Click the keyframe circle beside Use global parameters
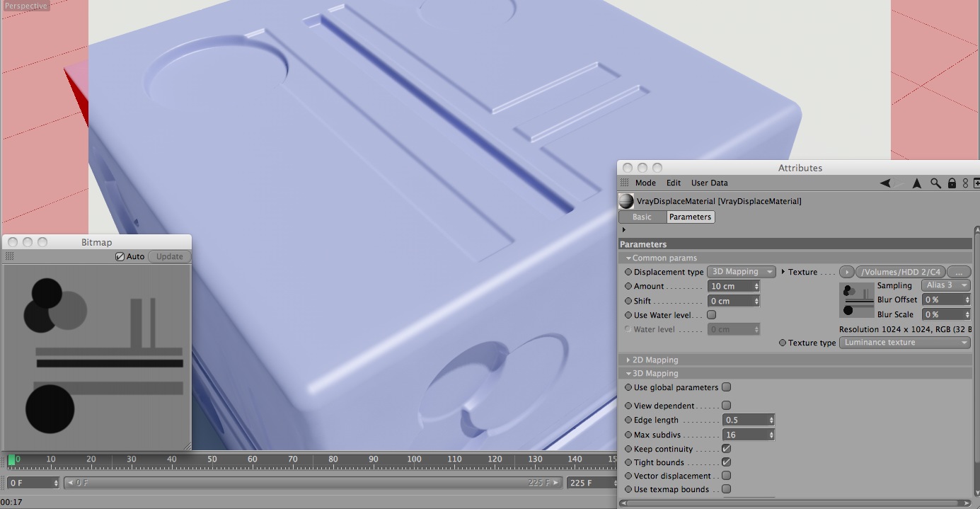The height and width of the screenshot is (509, 980). [628, 387]
